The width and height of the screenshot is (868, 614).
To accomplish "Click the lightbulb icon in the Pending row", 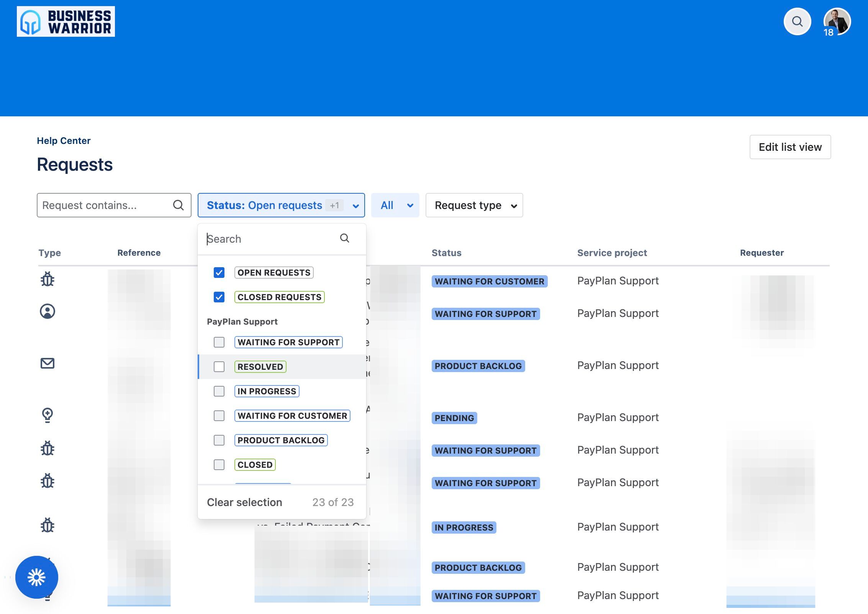I will point(47,415).
